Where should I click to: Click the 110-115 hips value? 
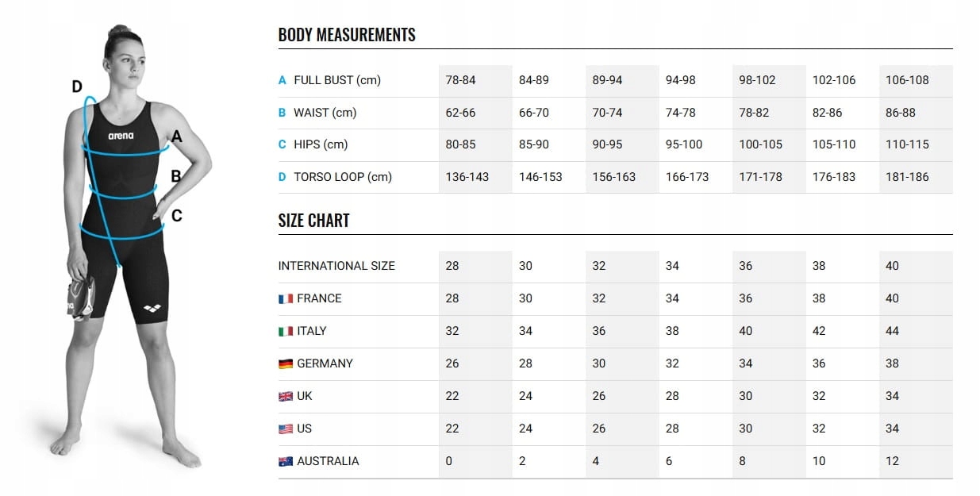click(x=907, y=144)
